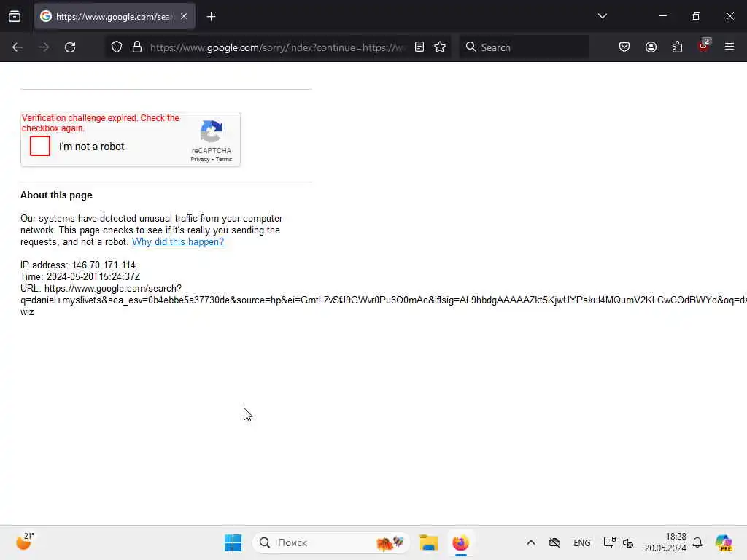Switch ENG input language
Screen dimensions: 747x560
click(581, 542)
